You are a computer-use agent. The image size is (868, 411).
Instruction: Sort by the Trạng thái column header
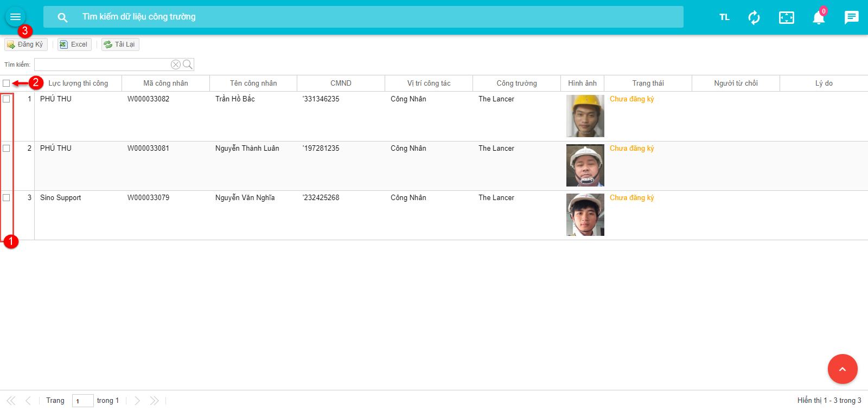648,84
